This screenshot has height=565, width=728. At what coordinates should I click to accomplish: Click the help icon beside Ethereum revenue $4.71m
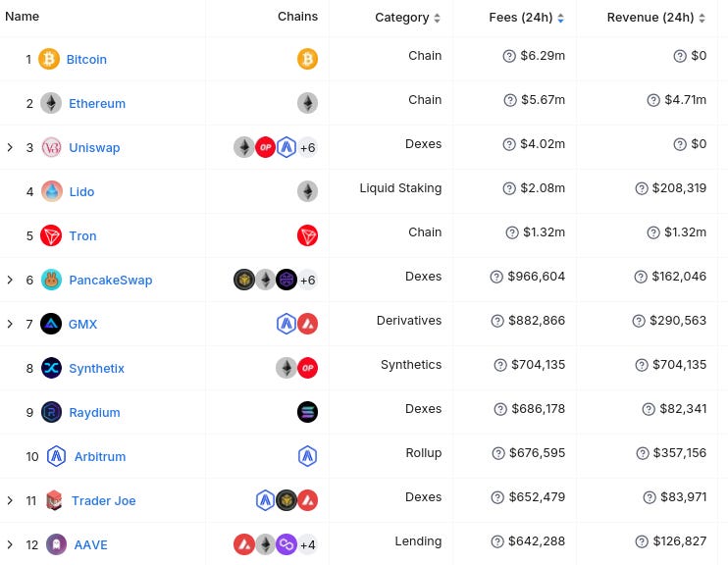coord(653,100)
